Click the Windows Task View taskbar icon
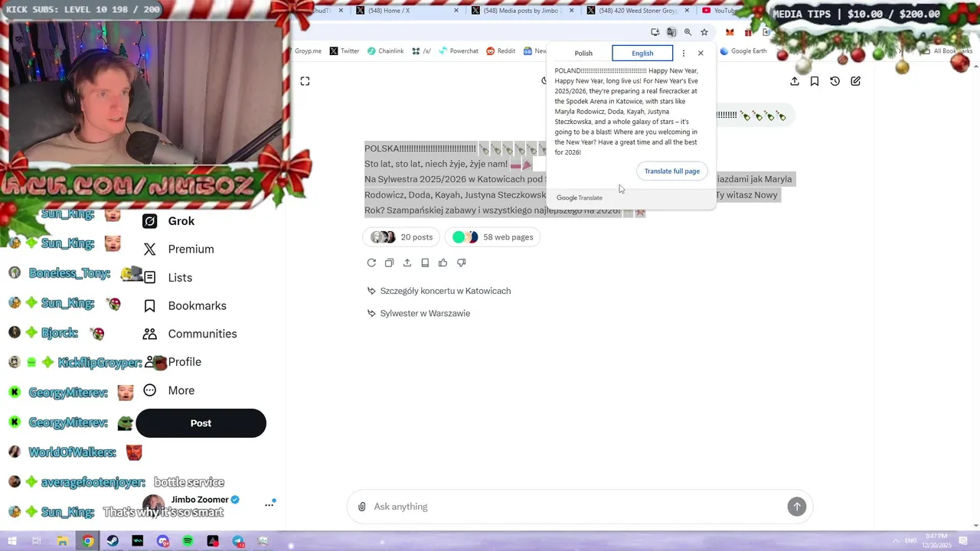Image resolution: width=980 pixels, height=551 pixels. [37, 541]
